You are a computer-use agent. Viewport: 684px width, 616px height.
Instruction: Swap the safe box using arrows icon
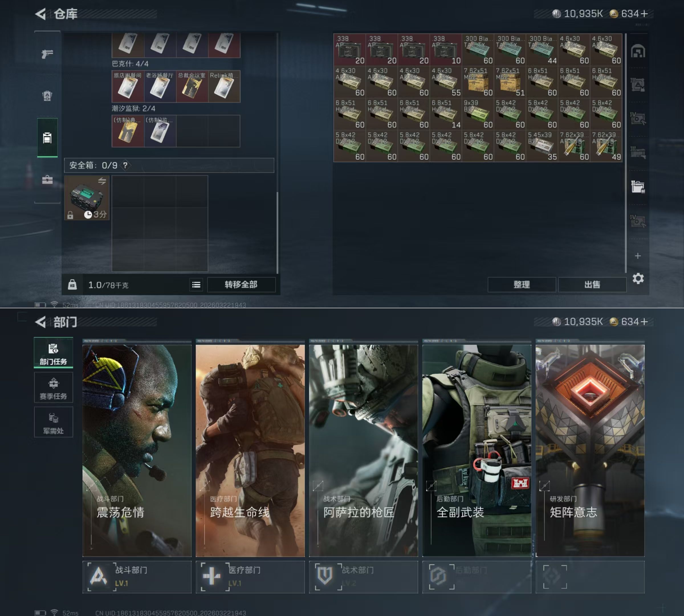tap(102, 181)
